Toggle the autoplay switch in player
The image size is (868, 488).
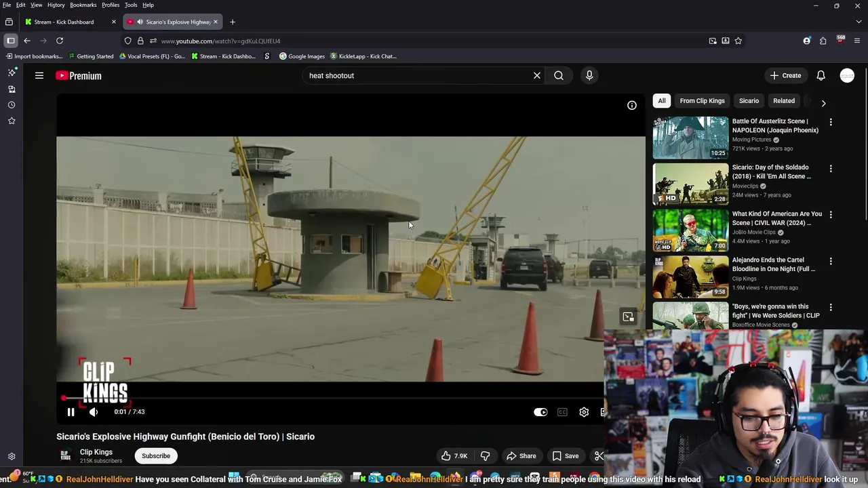[540, 412]
